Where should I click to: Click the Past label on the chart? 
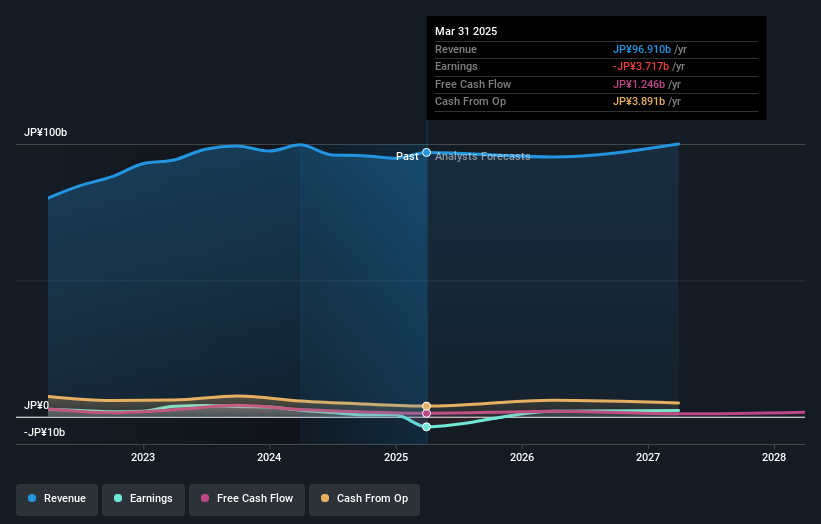point(407,156)
